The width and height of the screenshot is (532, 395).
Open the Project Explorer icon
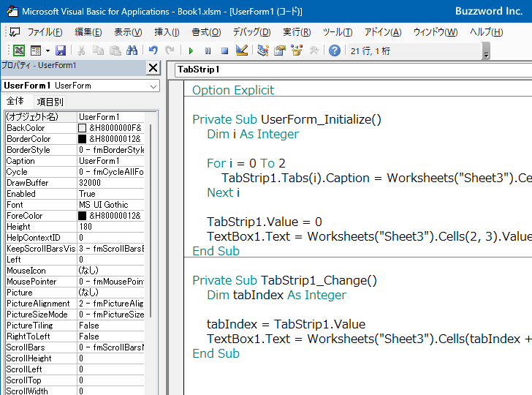263,51
